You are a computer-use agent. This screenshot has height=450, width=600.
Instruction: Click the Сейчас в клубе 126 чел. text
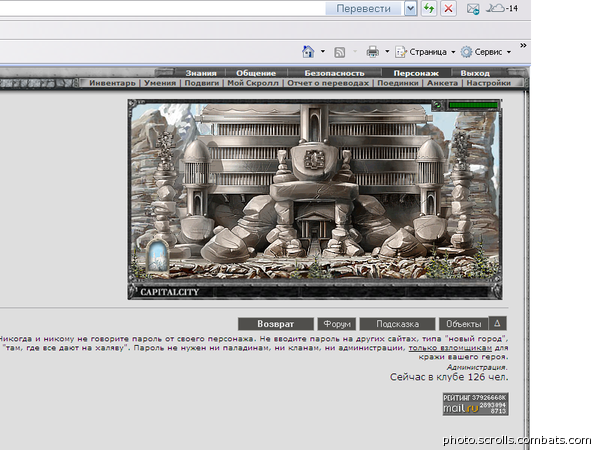pyautogui.click(x=449, y=377)
